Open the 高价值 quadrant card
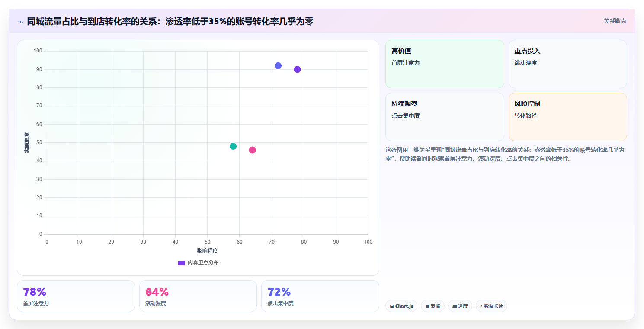The height and width of the screenshot is (329, 644). pyautogui.click(x=445, y=64)
